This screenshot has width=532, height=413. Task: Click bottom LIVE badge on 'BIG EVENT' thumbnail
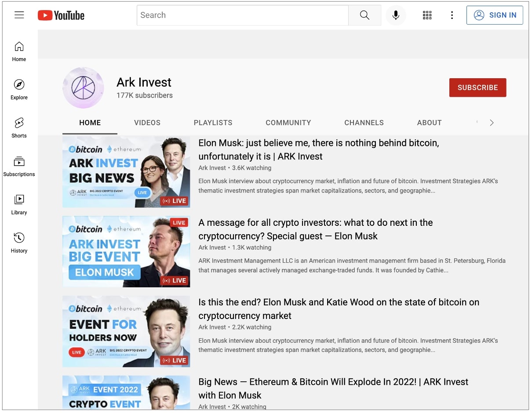coord(175,280)
